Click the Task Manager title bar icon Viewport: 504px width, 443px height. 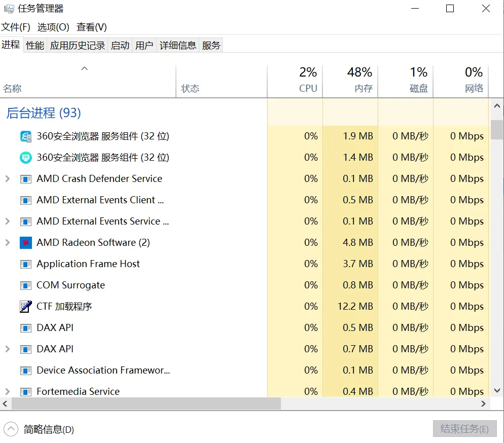(9, 9)
